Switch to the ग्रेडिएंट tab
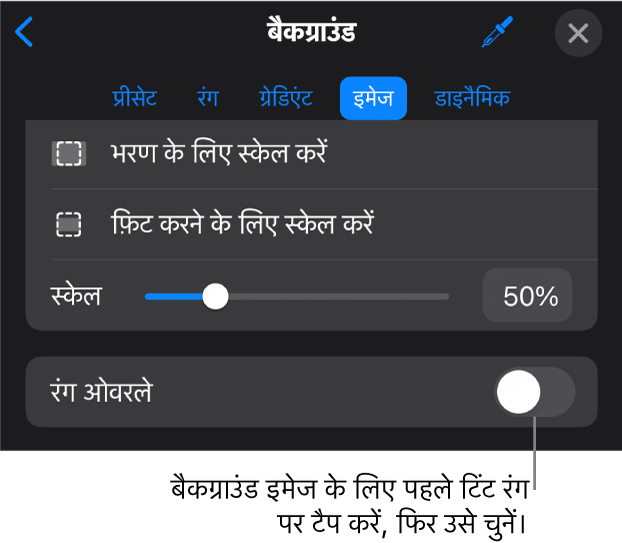Screen dimensions: 622x543 [286, 98]
